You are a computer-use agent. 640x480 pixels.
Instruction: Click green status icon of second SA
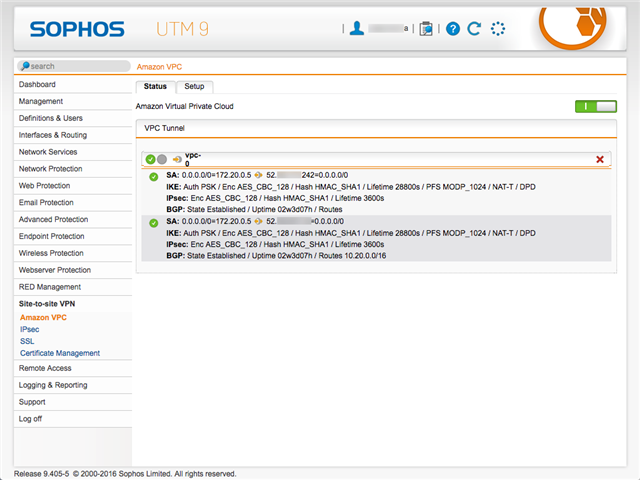[x=153, y=223]
